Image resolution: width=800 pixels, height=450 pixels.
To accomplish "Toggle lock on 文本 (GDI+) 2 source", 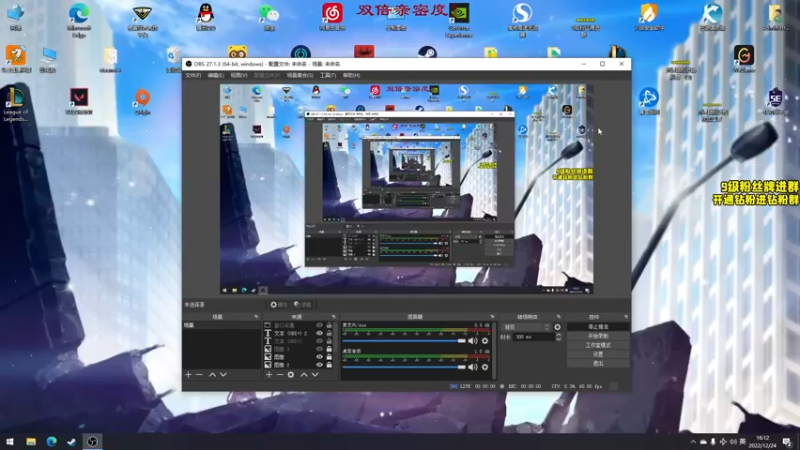I will point(329,333).
